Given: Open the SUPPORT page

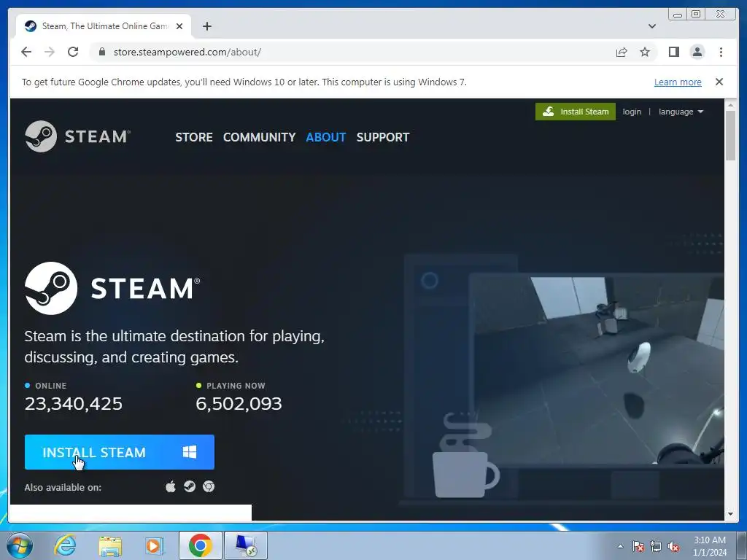Looking at the screenshot, I should click(383, 137).
